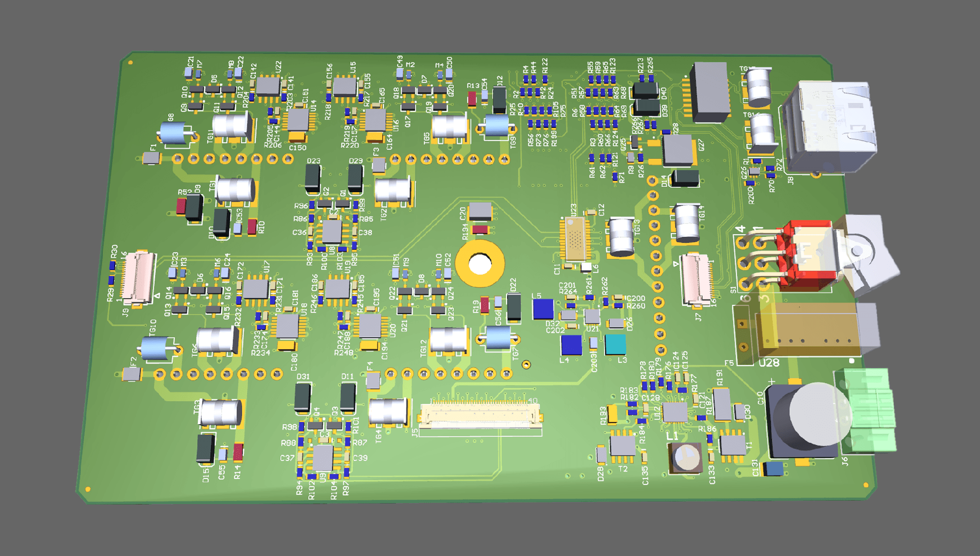Select the round inductor L1
Screen dimensions: 980x556
(x=686, y=457)
